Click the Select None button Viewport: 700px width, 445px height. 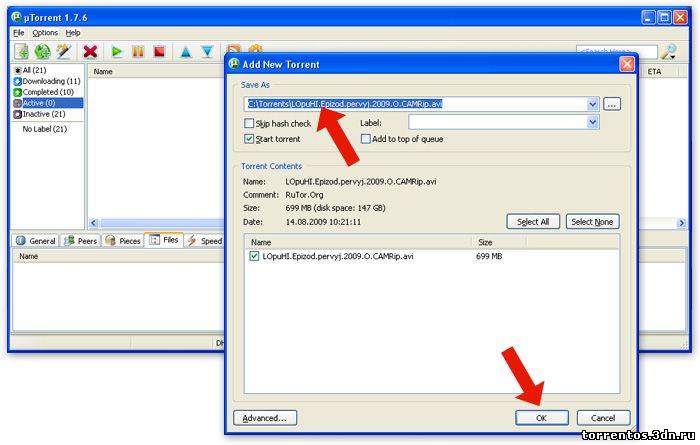(592, 222)
